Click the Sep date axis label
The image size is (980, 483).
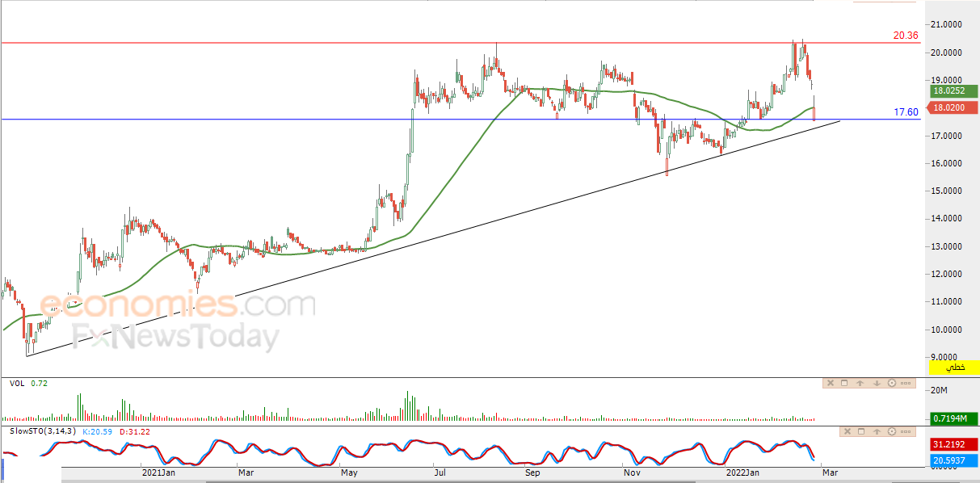tap(532, 472)
